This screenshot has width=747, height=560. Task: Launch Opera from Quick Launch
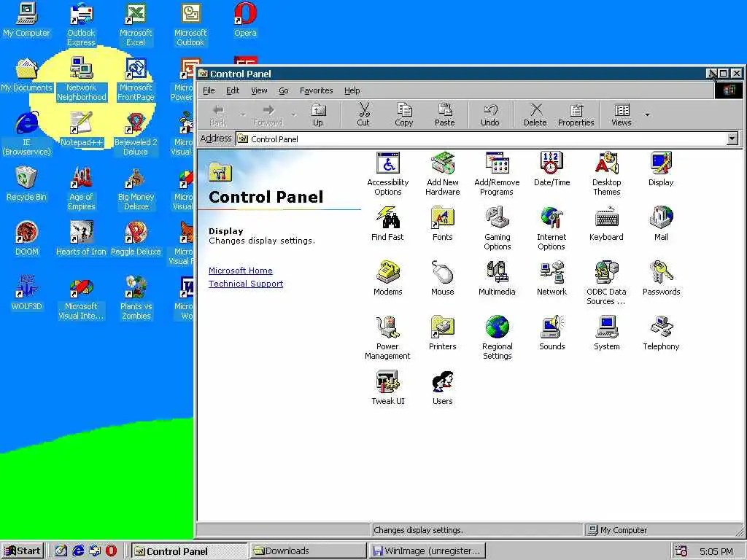click(x=111, y=551)
